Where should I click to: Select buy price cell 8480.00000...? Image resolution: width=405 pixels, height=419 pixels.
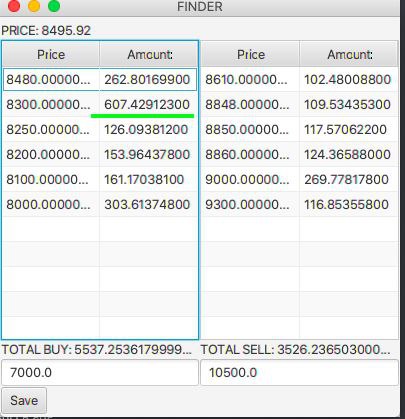tap(51, 79)
